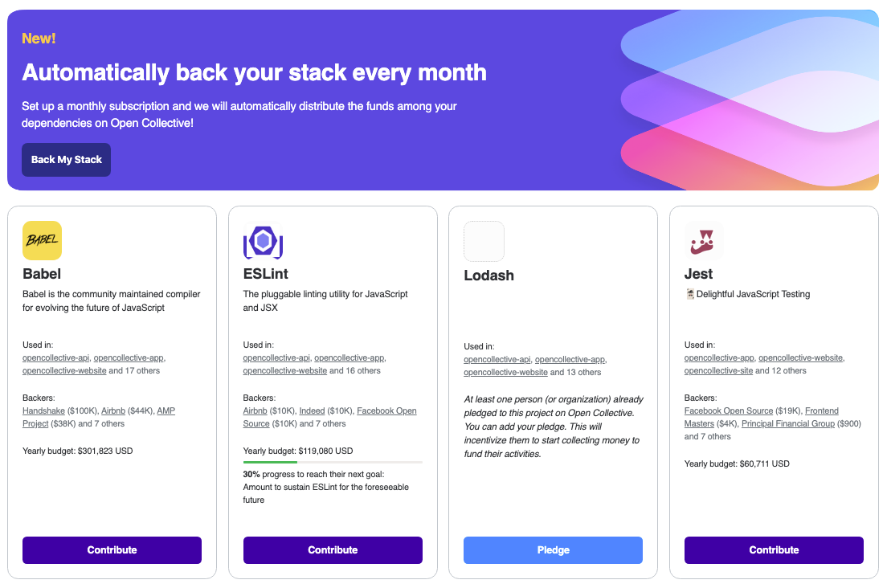Pledge to the Lodash project

pyautogui.click(x=554, y=550)
